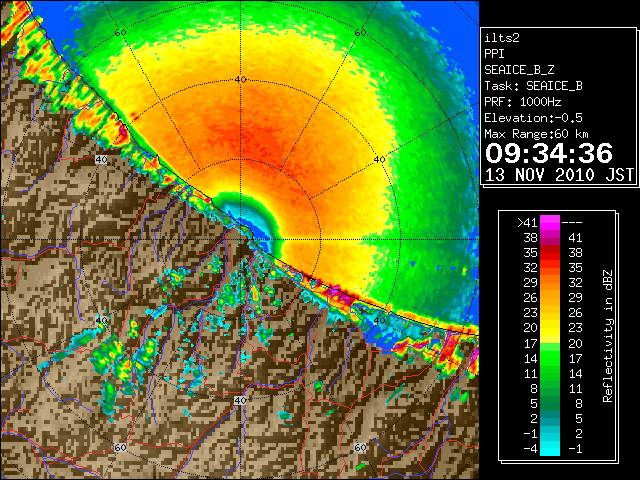The height and width of the screenshot is (480, 640).
Task: Click the 'Reflectivity in dBZ' legend title
Action: (x=607, y=336)
